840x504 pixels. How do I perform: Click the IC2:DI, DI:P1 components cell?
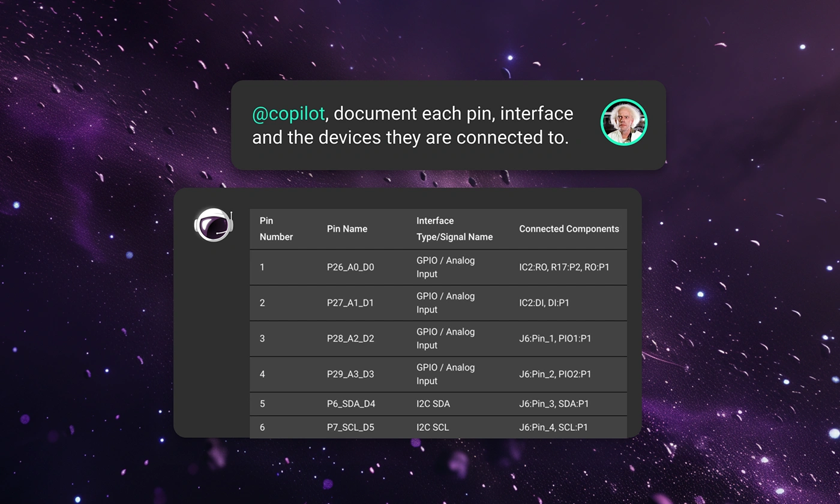(x=544, y=303)
